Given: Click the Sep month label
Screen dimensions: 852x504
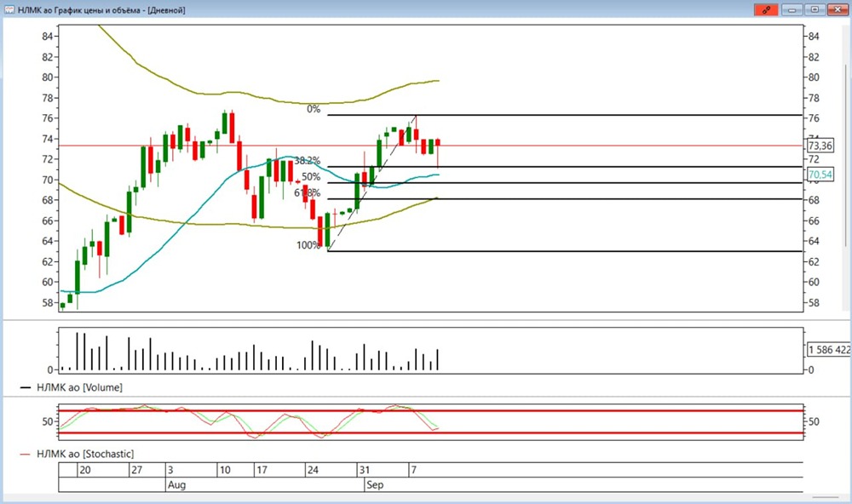Looking at the screenshot, I should coord(375,485).
